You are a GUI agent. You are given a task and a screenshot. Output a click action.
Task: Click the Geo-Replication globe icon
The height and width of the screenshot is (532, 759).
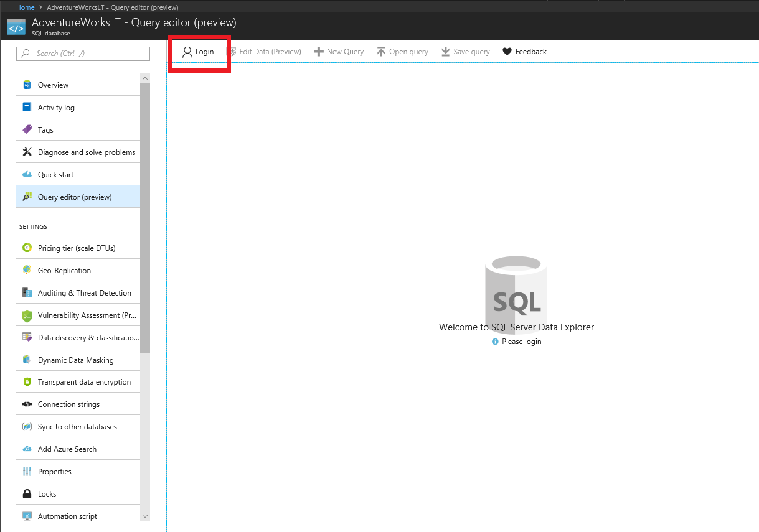[x=27, y=270]
